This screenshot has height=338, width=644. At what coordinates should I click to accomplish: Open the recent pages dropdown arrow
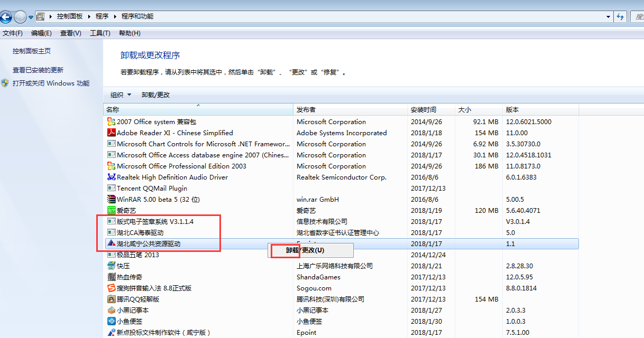[31, 17]
